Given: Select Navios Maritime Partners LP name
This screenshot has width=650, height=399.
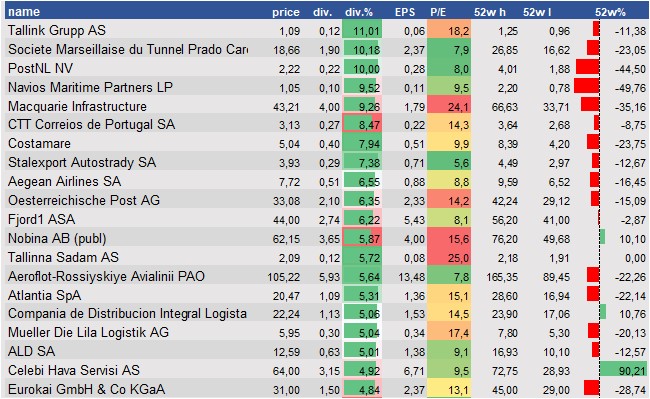Looking at the screenshot, I should 90,87.
